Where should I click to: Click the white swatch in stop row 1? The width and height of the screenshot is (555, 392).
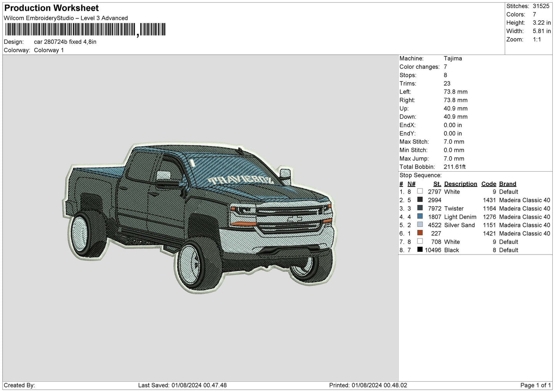[420, 191]
